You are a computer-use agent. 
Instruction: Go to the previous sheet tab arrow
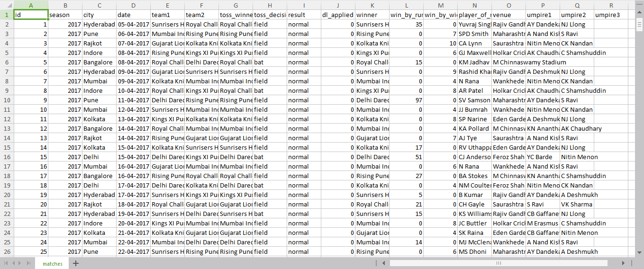pyautogui.click(x=14, y=263)
